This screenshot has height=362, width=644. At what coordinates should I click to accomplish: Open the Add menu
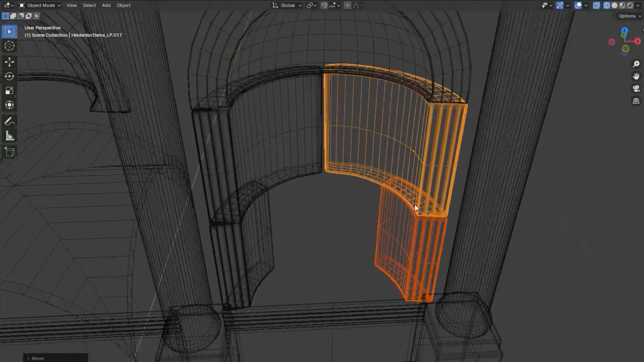[x=106, y=5]
